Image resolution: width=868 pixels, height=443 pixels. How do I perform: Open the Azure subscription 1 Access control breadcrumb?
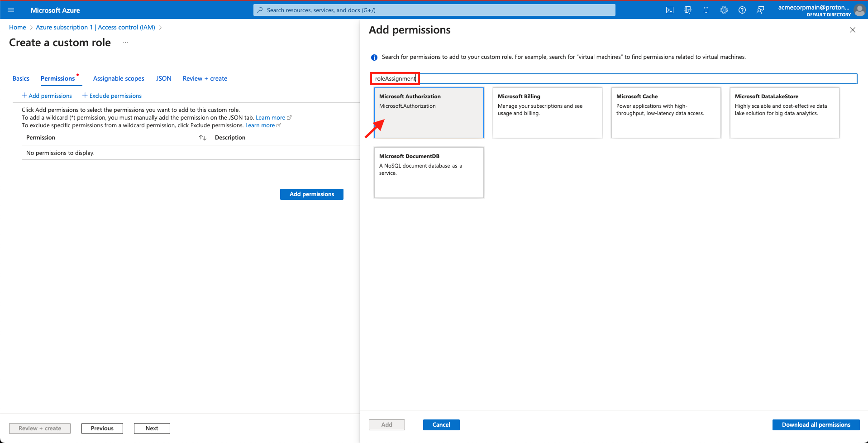(x=95, y=27)
